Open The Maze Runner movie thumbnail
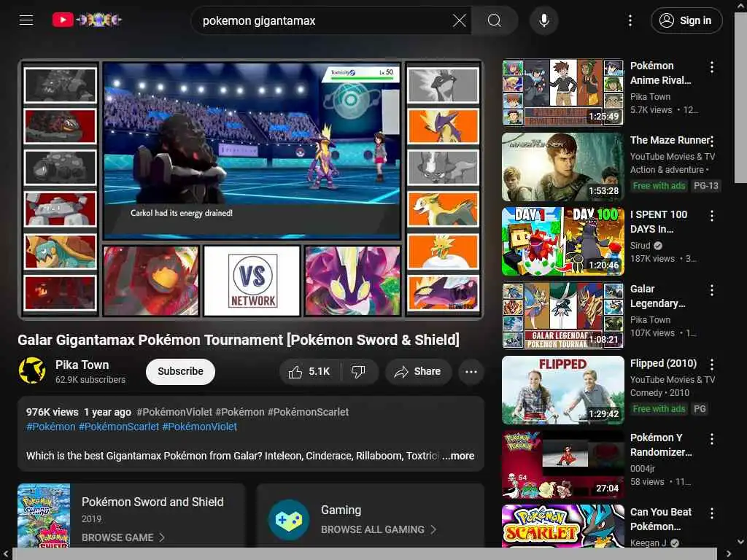 pyautogui.click(x=562, y=167)
